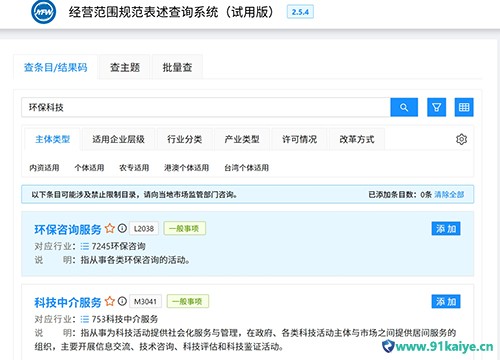This screenshot has width=500, height=360.
Task: Open the 批量查 tab
Action: tap(177, 67)
